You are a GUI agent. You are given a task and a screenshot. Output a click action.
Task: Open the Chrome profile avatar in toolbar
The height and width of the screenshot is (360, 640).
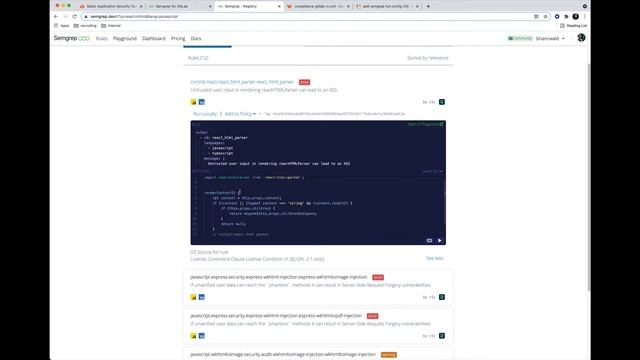point(576,16)
